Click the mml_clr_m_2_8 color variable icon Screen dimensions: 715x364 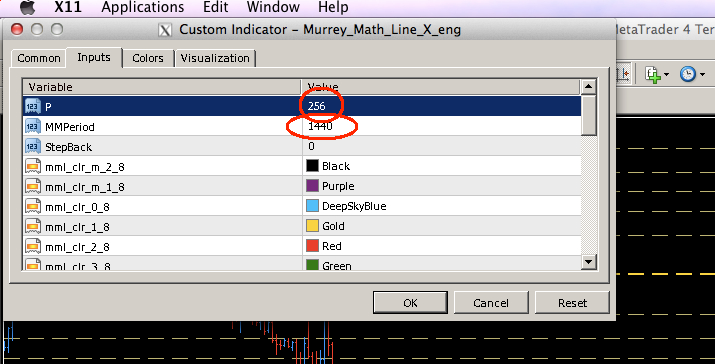[33, 166]
